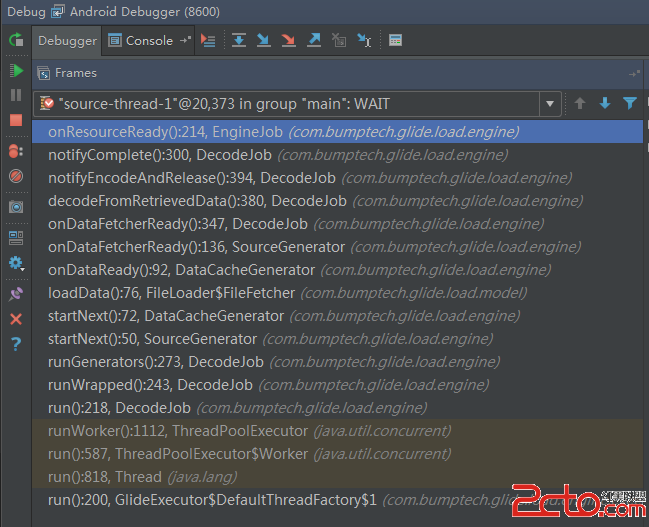Open the thread selector dropdown arrow
Screen dimensions: 649x527
pyautogui.click(x=550, y=104)
